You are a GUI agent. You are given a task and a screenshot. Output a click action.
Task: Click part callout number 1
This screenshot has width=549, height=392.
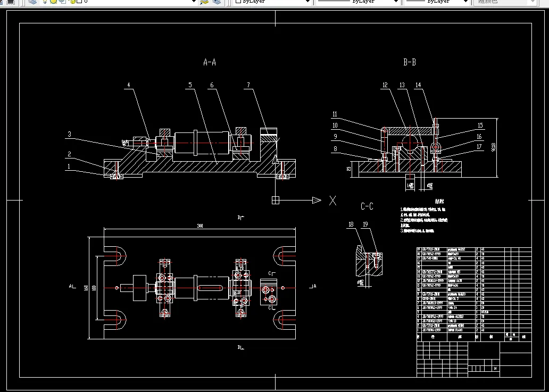click(69, 166)
